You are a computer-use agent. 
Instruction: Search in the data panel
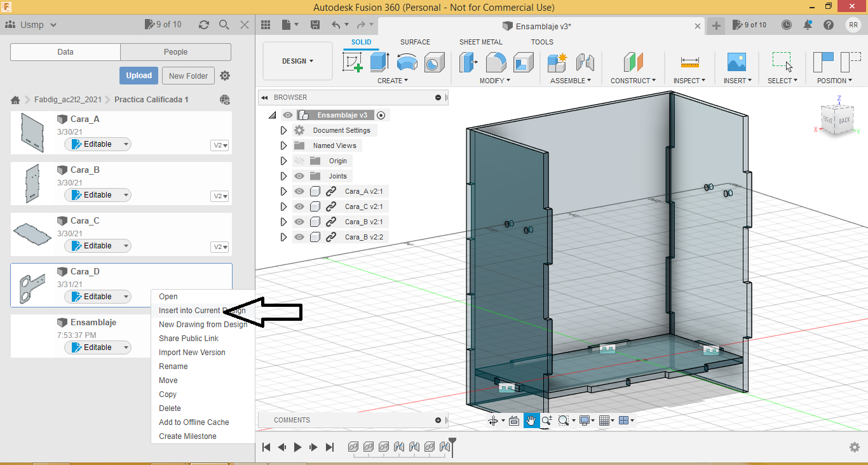224,25
